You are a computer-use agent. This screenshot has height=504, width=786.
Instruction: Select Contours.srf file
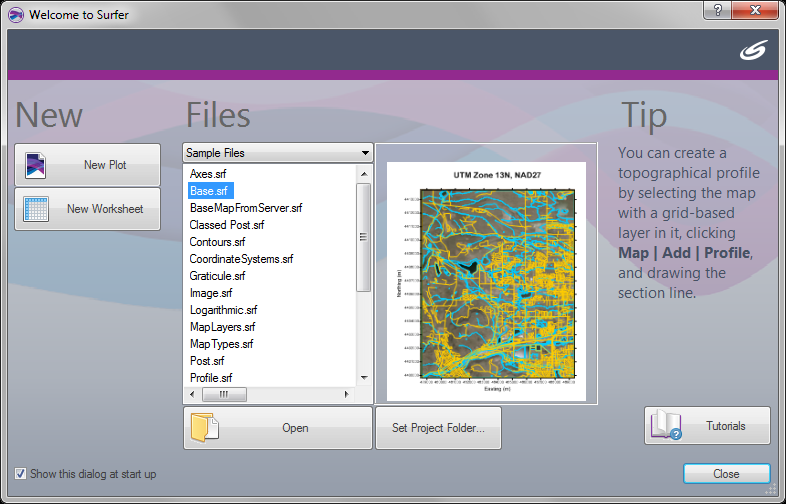pyautogui.click(x=217, y=242)
